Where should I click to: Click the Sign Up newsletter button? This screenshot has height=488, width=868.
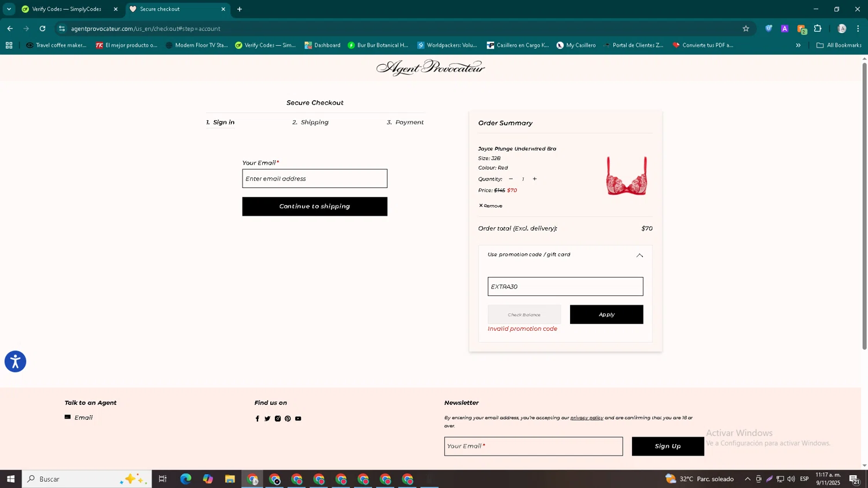pos(668,446)
